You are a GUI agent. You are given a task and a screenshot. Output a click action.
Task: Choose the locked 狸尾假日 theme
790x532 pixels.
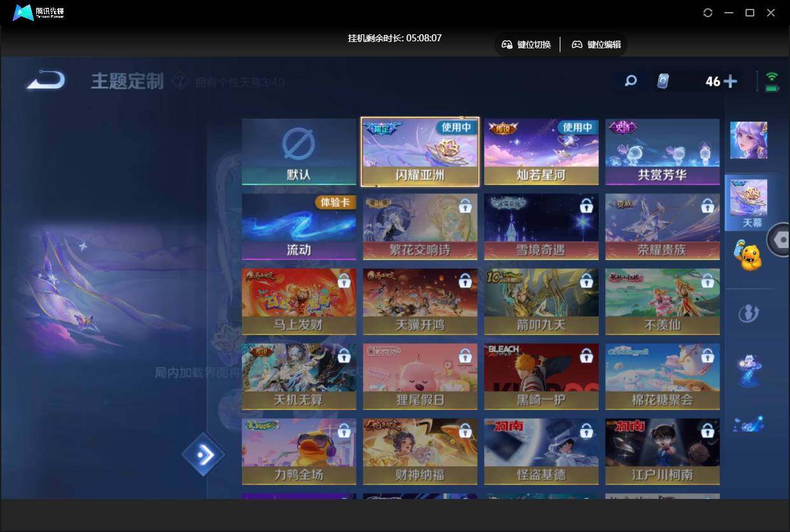click(420, 377)
